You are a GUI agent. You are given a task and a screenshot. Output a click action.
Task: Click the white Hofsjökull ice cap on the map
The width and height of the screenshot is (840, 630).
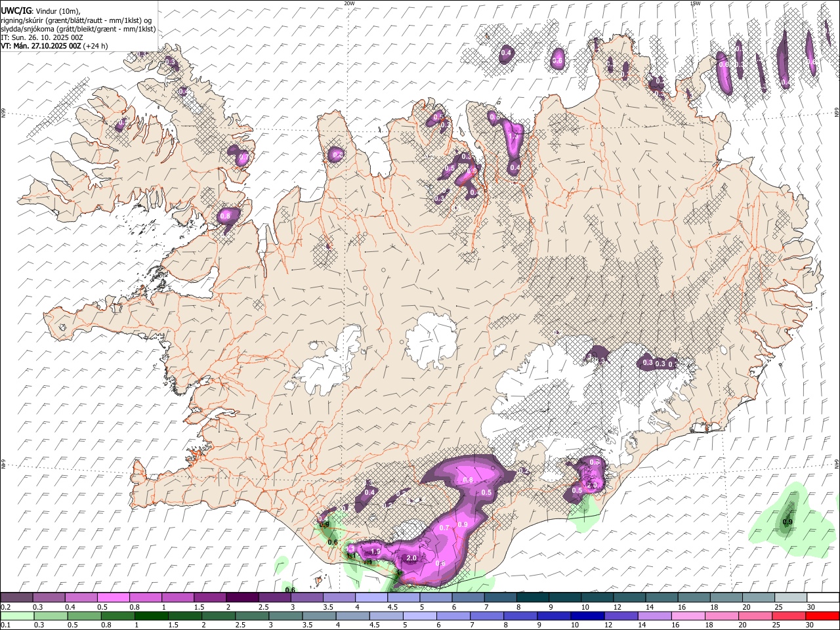point(431,341)
